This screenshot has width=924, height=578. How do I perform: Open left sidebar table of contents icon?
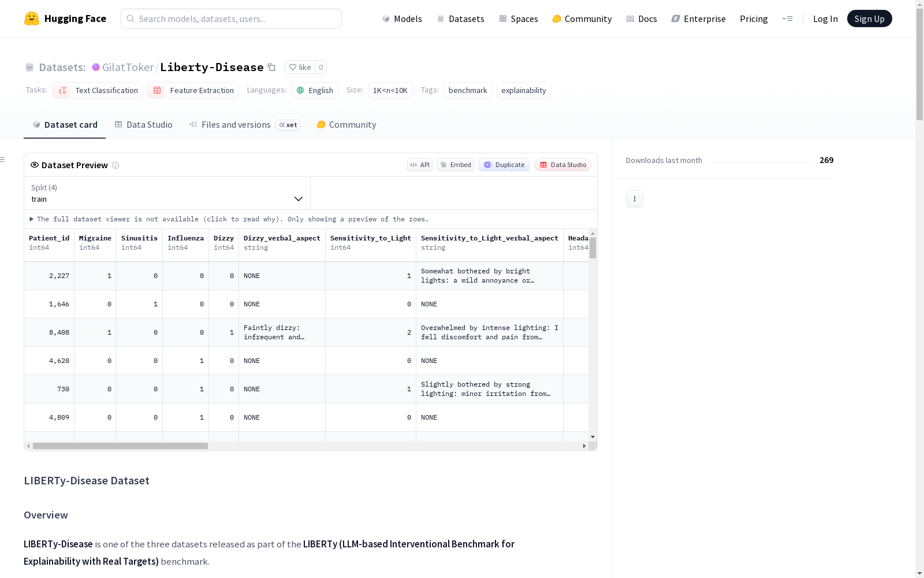pyautogui.click(x=2, y=160)
